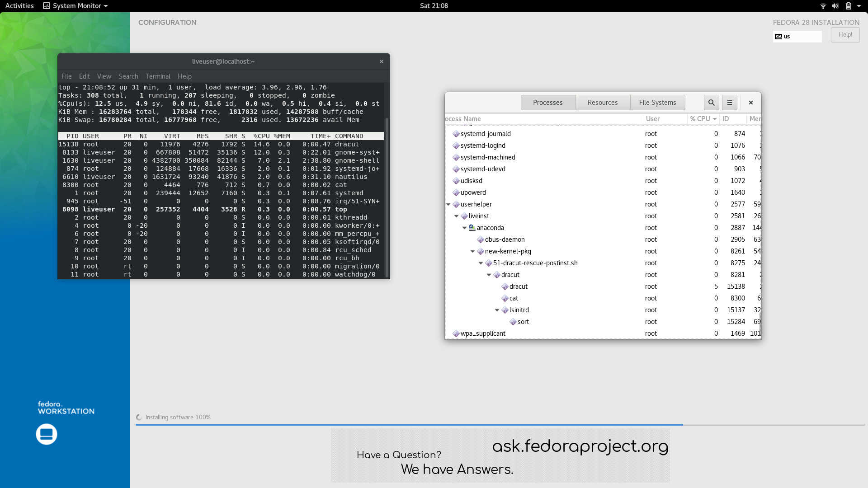Click the search icon in System Monitor
Screen dimensions: 868x488
coord(711,103)
